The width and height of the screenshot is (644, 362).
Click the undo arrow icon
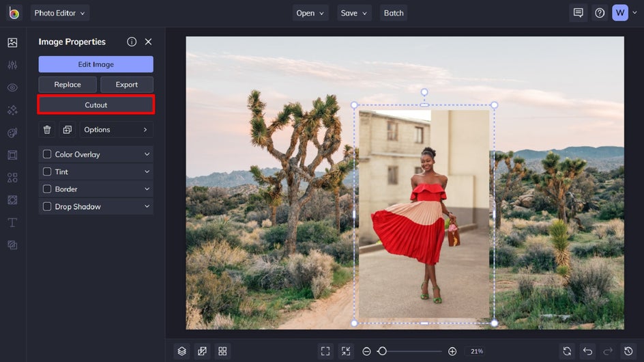pos(587,351)
